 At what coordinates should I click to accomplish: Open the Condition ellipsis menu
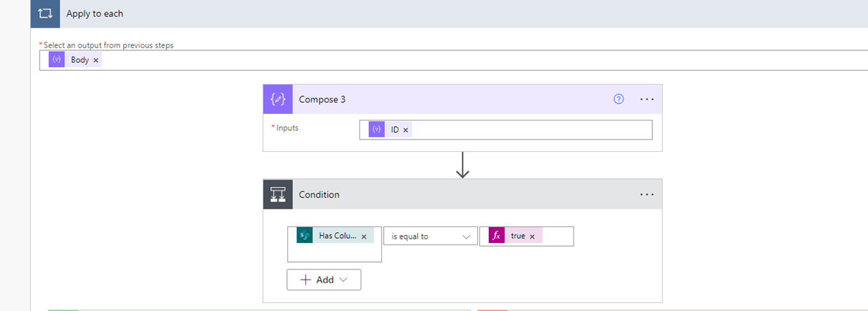(647, 195)
